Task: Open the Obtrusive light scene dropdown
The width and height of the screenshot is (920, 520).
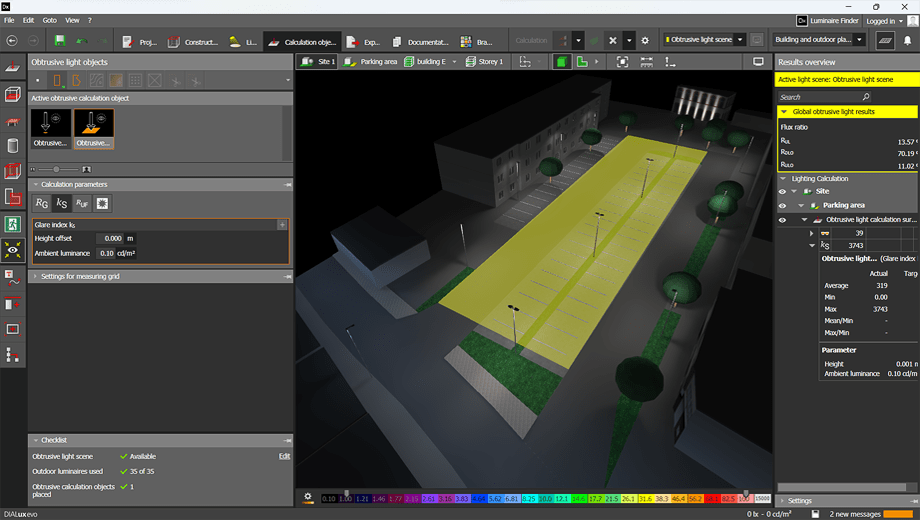Action: point(741,41)
